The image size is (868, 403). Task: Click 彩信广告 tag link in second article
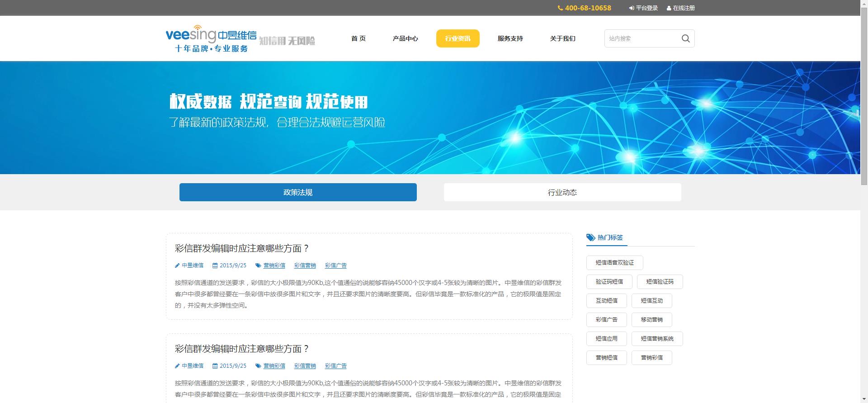coord(335,366)
